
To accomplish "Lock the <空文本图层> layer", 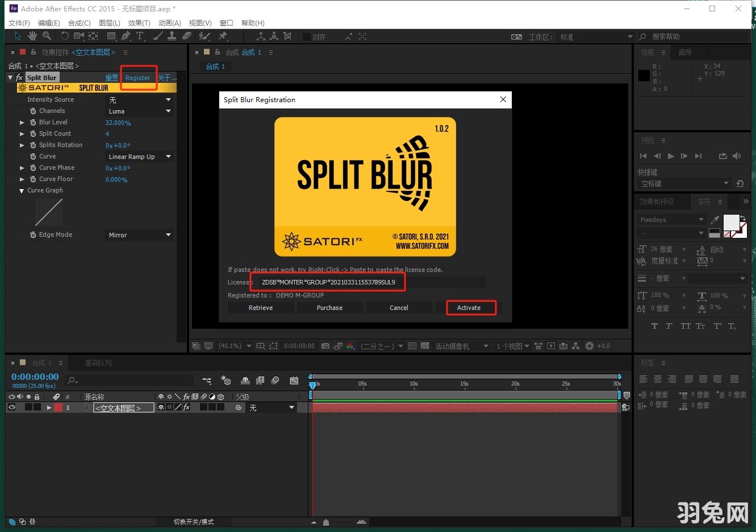I will 37,407.
